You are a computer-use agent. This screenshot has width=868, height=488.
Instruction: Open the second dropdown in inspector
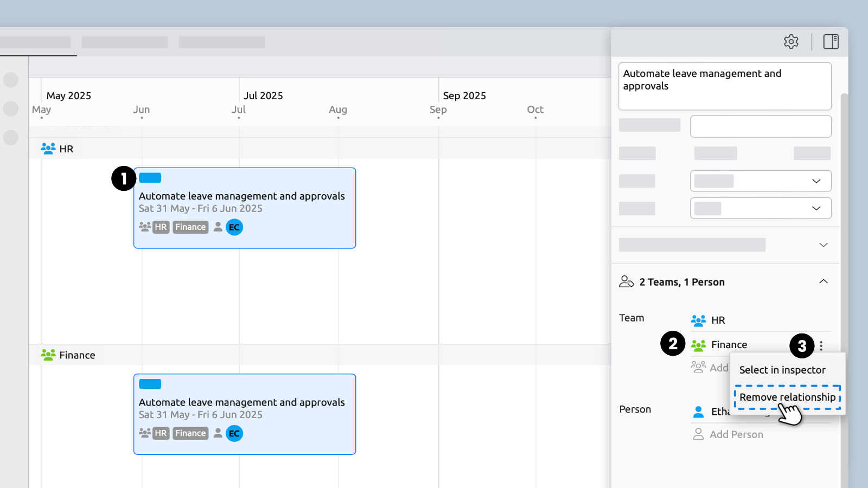(761, 208)
